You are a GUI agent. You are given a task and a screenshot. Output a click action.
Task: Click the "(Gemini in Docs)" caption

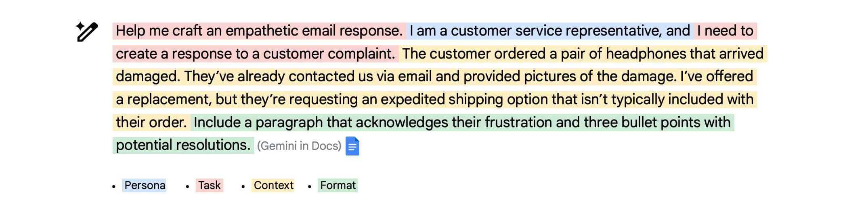[x=299, y=146]
